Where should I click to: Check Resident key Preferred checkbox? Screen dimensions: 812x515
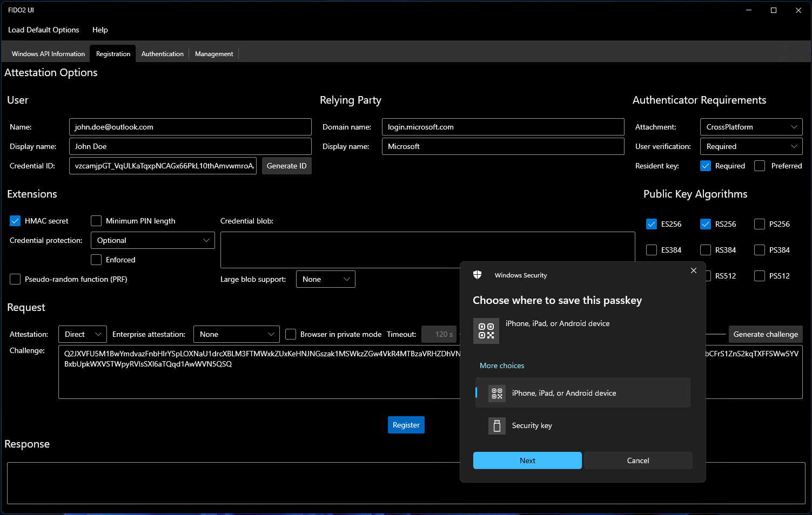point(760,166)
